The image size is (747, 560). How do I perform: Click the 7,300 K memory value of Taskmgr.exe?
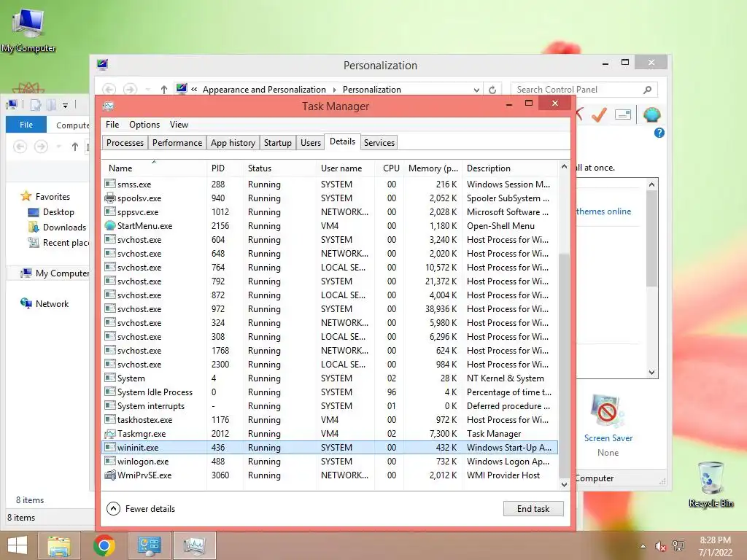coord(443,434)
